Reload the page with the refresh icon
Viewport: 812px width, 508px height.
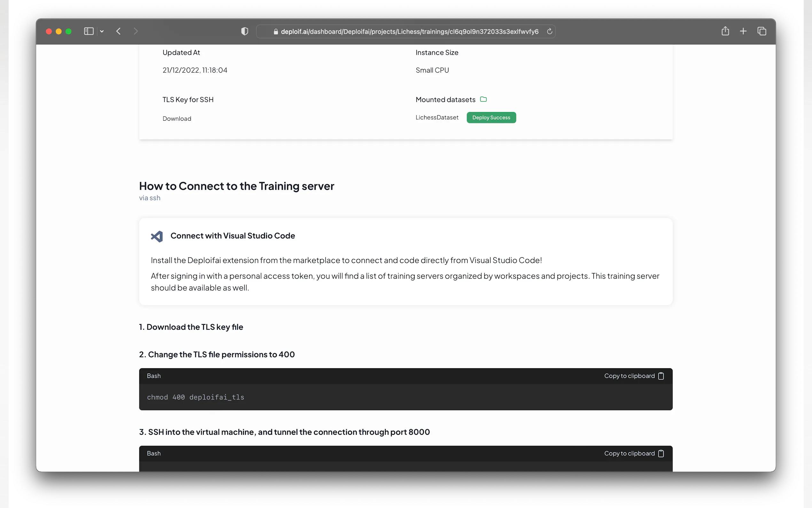(550, 31)
